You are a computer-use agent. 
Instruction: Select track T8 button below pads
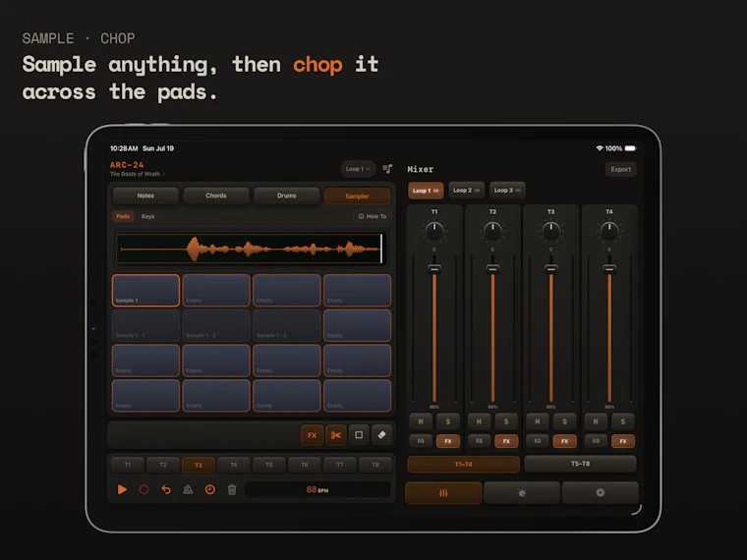[375, 465]
